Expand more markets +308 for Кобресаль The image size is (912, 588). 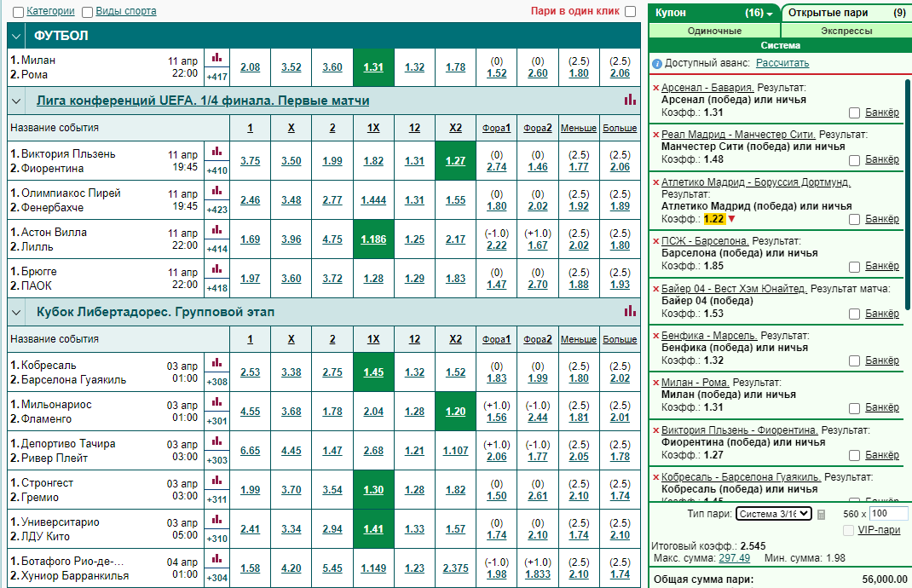(217, 382)
